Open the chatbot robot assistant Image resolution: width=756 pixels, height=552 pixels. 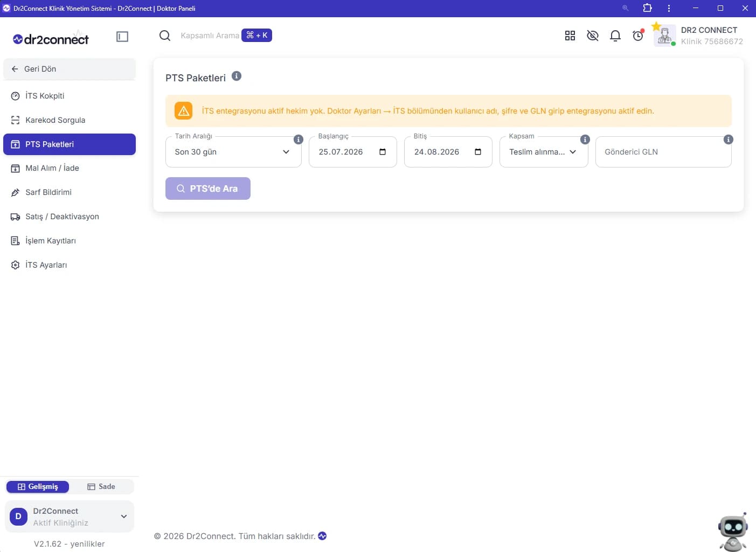733,531
